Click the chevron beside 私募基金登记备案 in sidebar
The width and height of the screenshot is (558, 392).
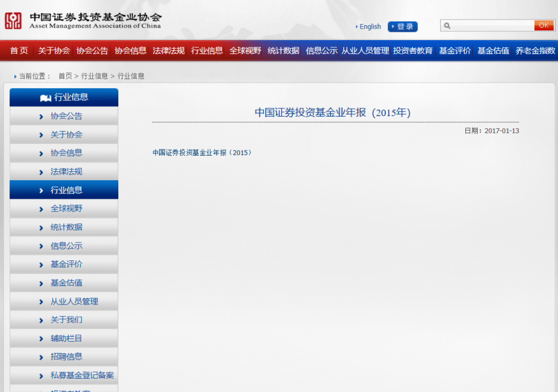point(41,376)
